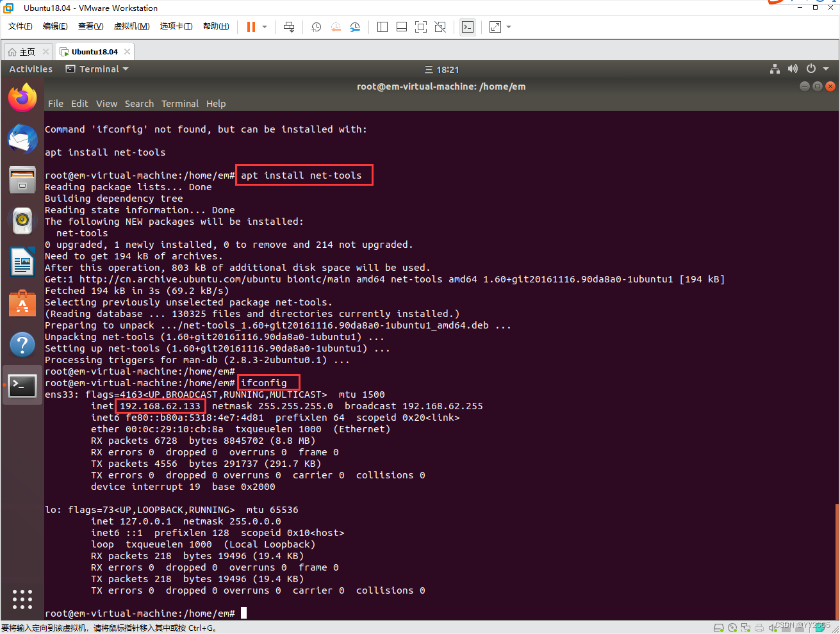This screenshot has height=634, width=840.
Task: Open the clock and calendar showing 18:21
Action: [x=442, y=70]
